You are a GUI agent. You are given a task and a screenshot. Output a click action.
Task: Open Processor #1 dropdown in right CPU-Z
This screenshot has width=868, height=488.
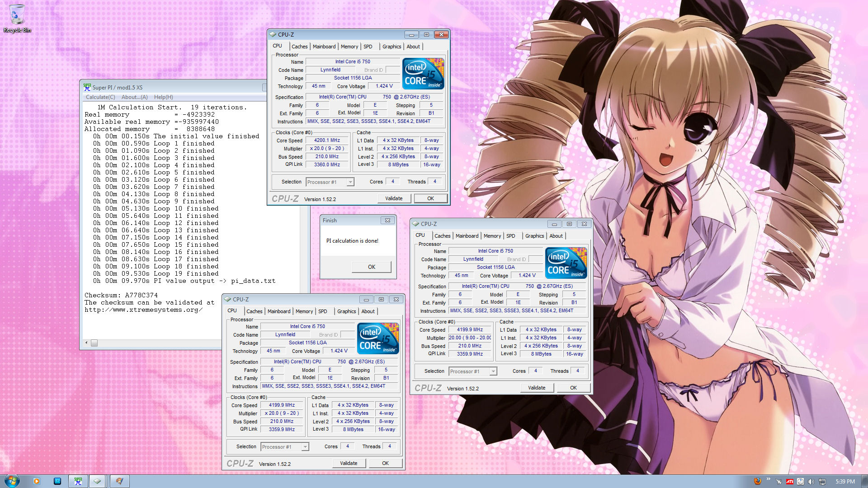(x=473, y=371)
